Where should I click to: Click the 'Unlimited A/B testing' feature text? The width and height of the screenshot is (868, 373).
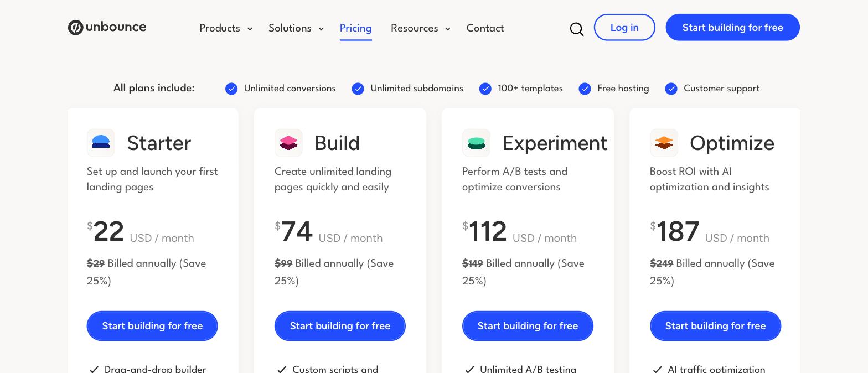[528, 369]
